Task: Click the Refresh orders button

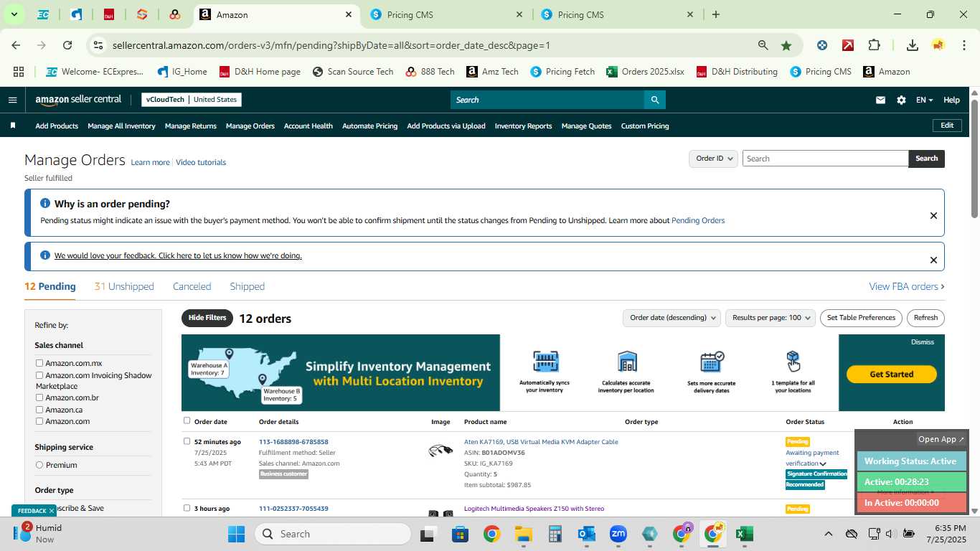Action: pyautogui.click(x=925, y=318)
